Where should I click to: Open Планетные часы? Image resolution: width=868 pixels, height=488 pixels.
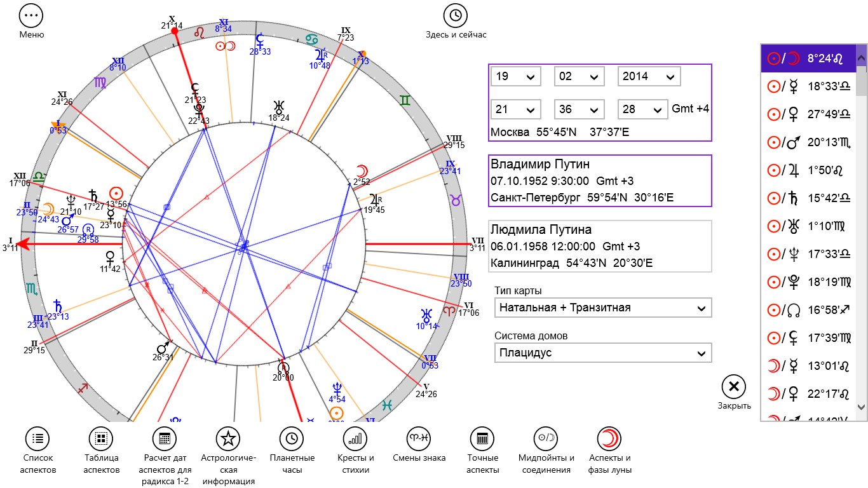click(292, 439)
